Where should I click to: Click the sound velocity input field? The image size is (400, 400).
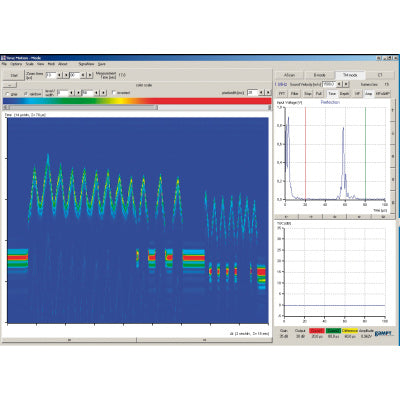coord(328,84)
